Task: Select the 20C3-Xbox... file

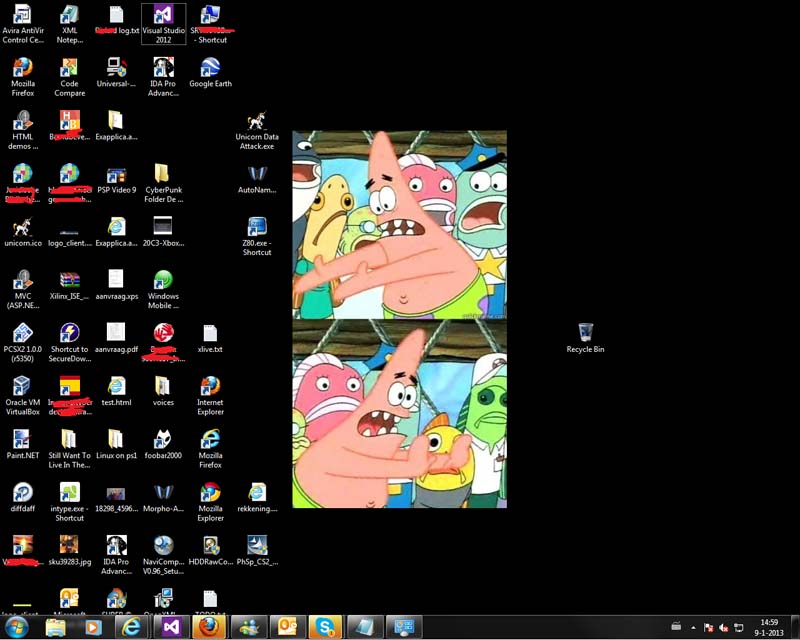Action: (164, 232)
